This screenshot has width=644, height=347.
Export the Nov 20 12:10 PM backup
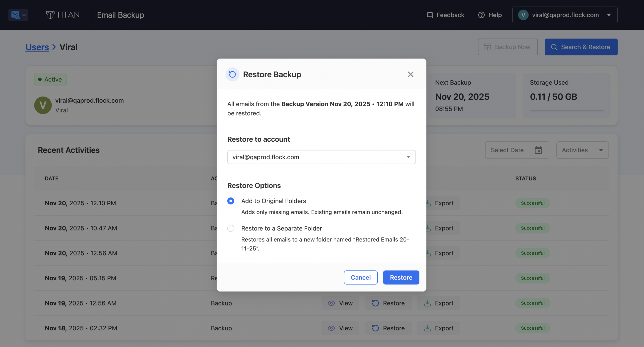coord(444,203)
